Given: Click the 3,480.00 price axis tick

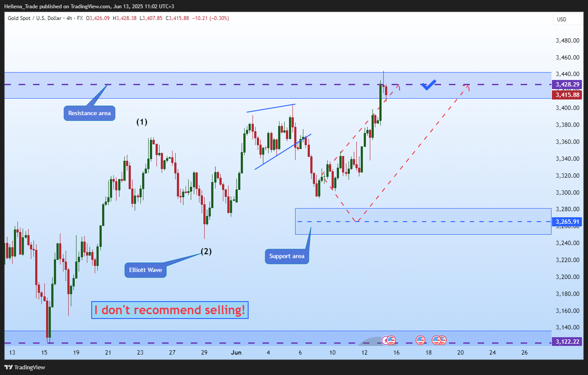Looking at the screenshot, I should [x=568, y=40].
